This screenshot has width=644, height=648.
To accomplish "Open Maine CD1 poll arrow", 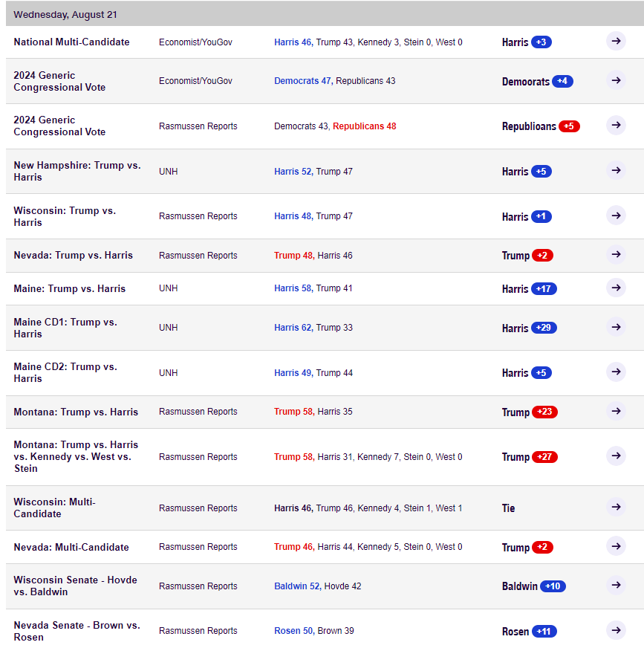I will 616,327.
